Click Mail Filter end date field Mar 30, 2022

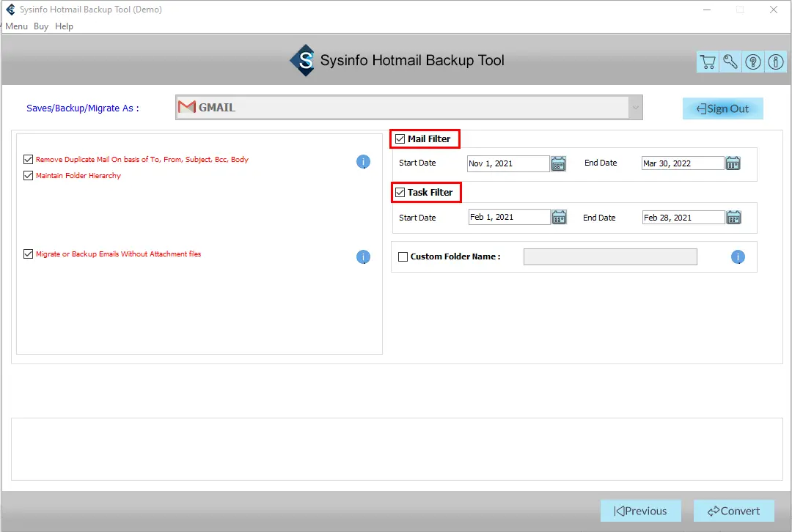[683, 163]
